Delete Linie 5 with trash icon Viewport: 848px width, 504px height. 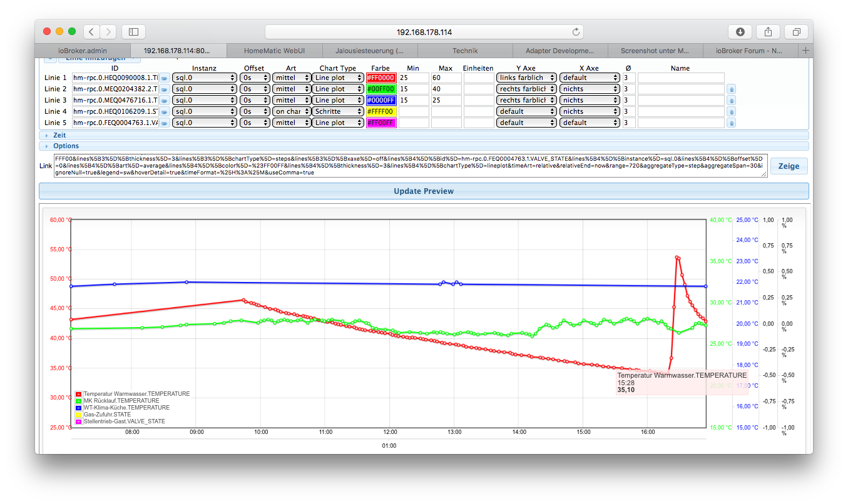point(732,123)
